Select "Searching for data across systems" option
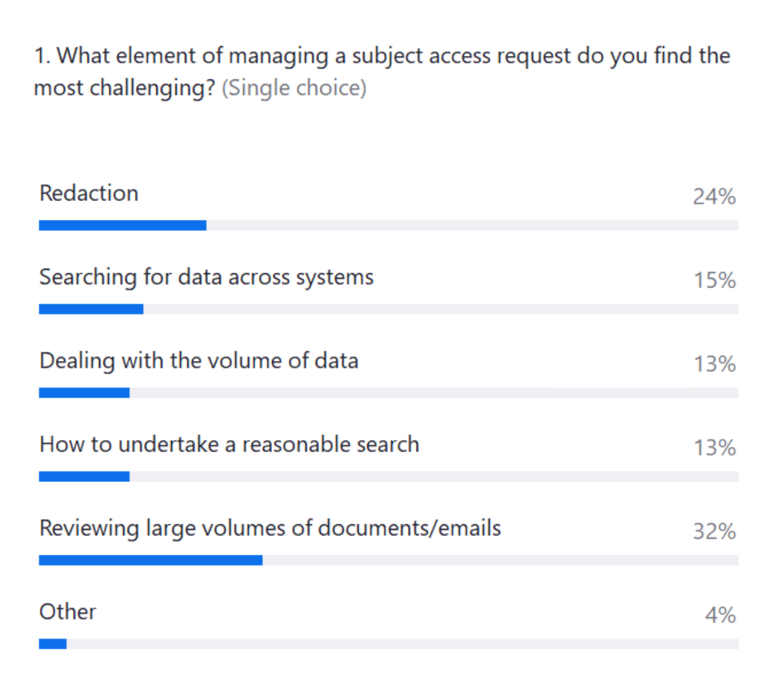The height and width of the screenshot is (700, 781). pos(206,277)
